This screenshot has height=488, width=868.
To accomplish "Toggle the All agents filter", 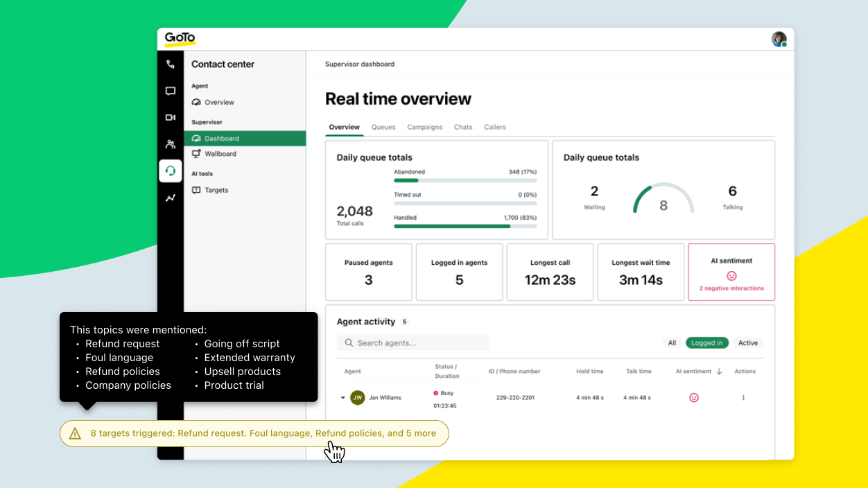I will [672, 342].
